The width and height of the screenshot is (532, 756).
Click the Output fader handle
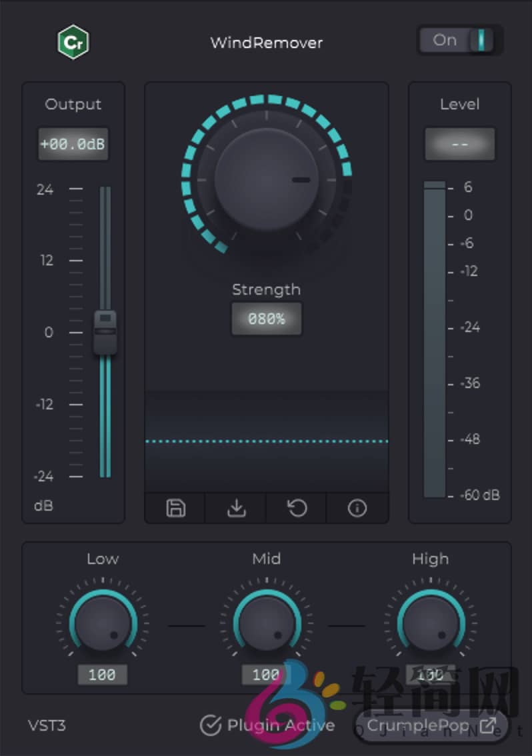(105, 332)
